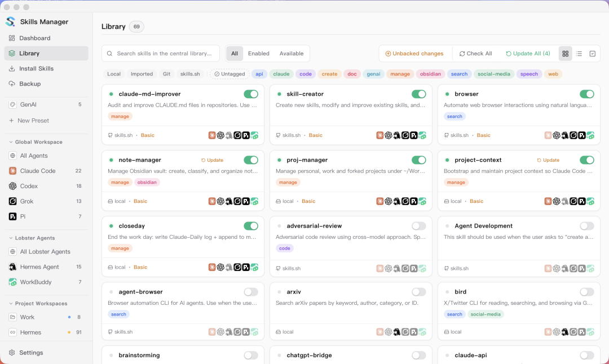Click the Basic label on closeday card
Viewport: 609px width, 364px height.
coord(140,267)
